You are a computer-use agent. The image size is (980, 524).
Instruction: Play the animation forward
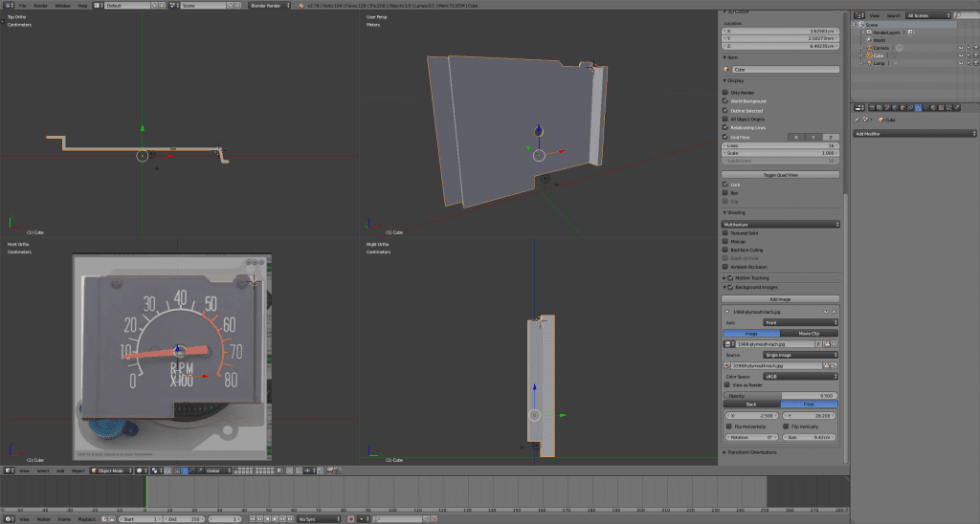pyautogui.click(x=275, y=518)
